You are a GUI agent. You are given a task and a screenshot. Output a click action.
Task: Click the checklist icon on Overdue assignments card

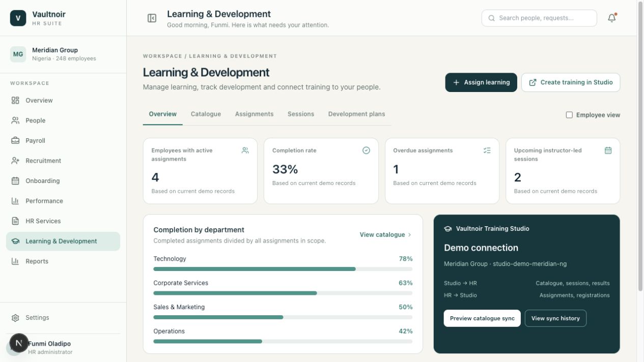[x=487, y=150]
